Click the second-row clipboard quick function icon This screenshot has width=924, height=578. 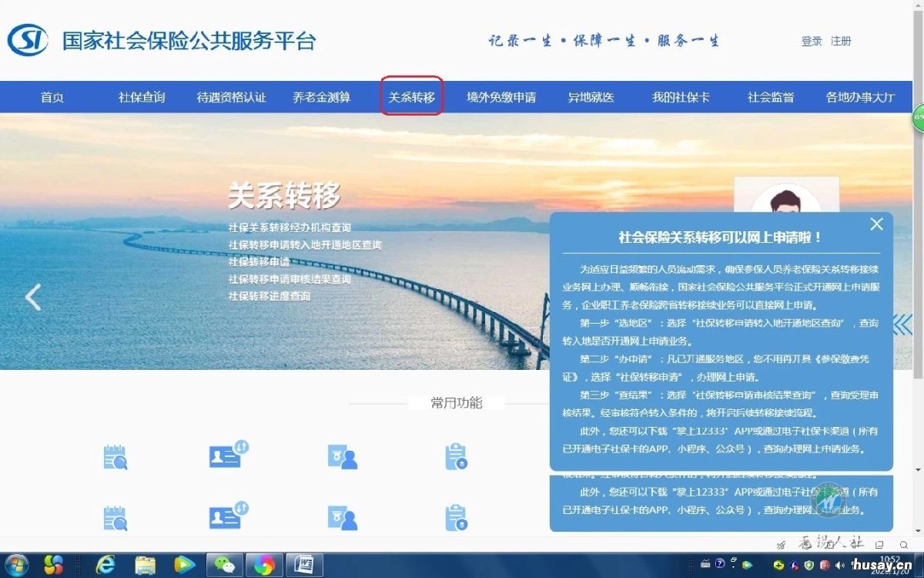click(456, 518)
